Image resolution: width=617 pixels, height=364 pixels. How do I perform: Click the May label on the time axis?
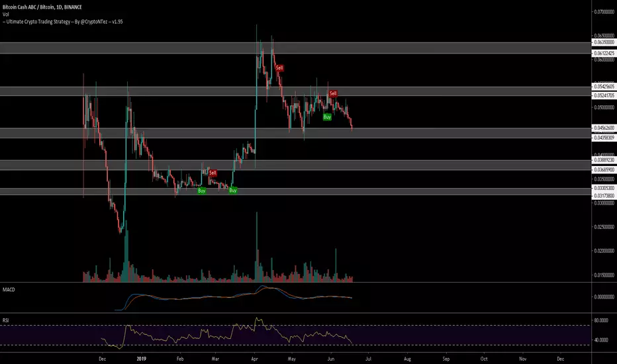click(x=291, y=359)
